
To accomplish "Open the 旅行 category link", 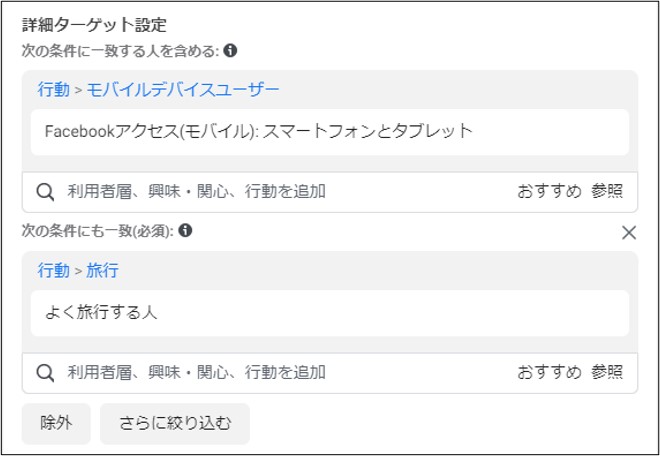I will [x=102, y=270].
